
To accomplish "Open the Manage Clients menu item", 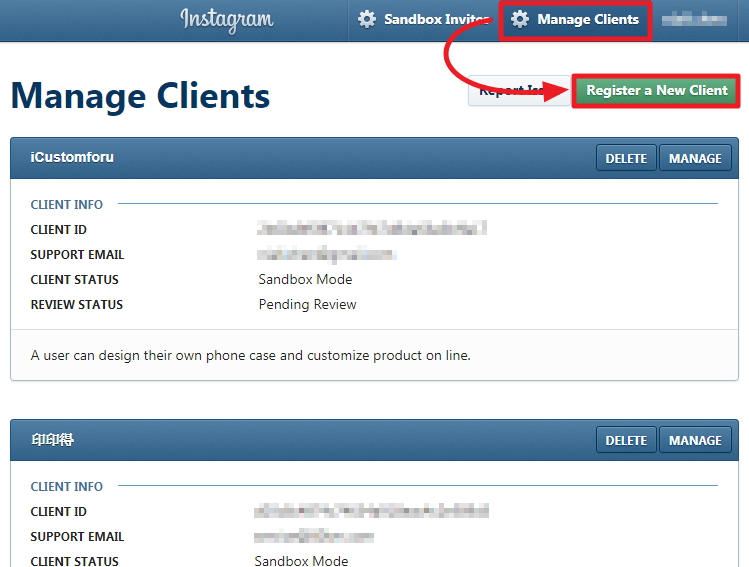I will [575, 20].
